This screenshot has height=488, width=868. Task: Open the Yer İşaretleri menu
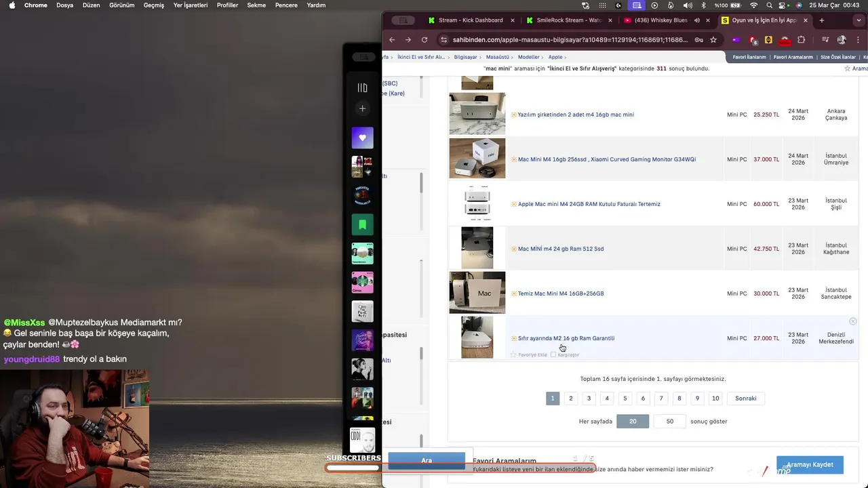coord(191,5)
